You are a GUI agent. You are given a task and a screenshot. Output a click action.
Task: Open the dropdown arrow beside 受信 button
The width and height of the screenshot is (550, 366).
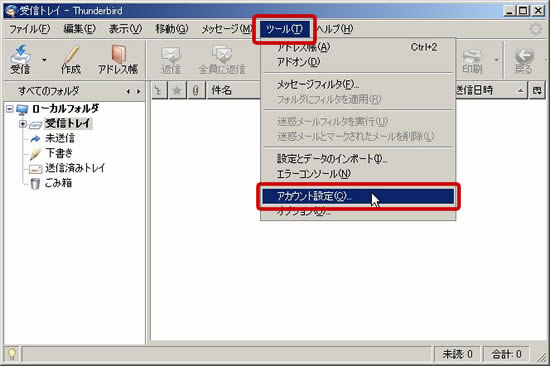click(44, 60)
